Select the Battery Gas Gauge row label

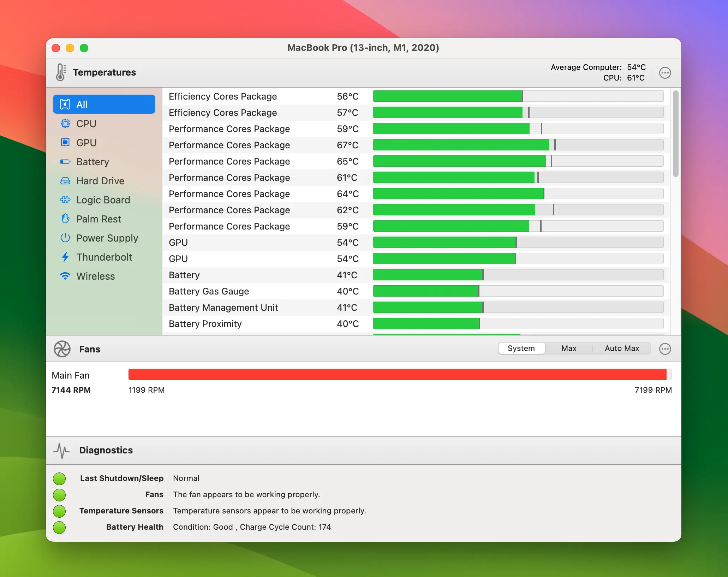pos(209,291)
